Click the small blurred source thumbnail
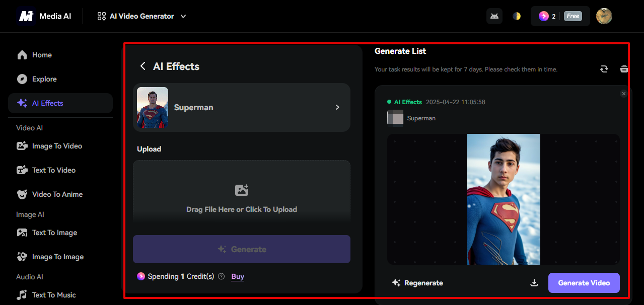 click(x=395, y=118)
